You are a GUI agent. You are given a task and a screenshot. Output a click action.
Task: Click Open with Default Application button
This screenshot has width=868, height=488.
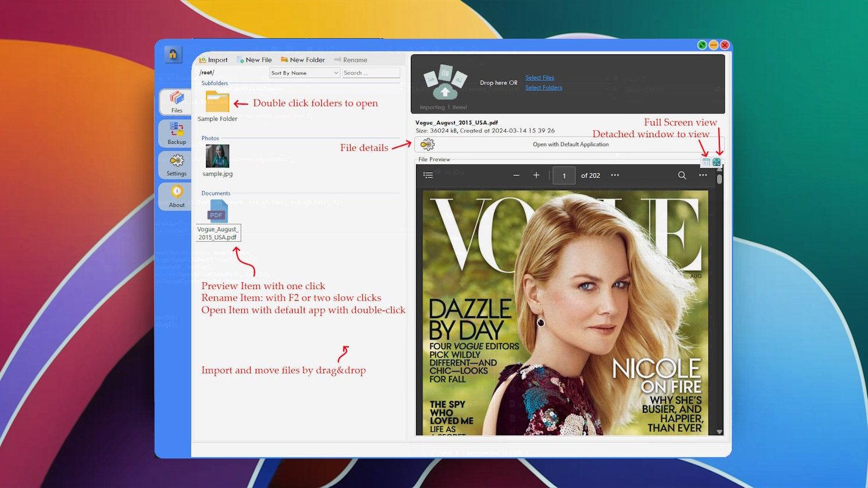[570, 145]
